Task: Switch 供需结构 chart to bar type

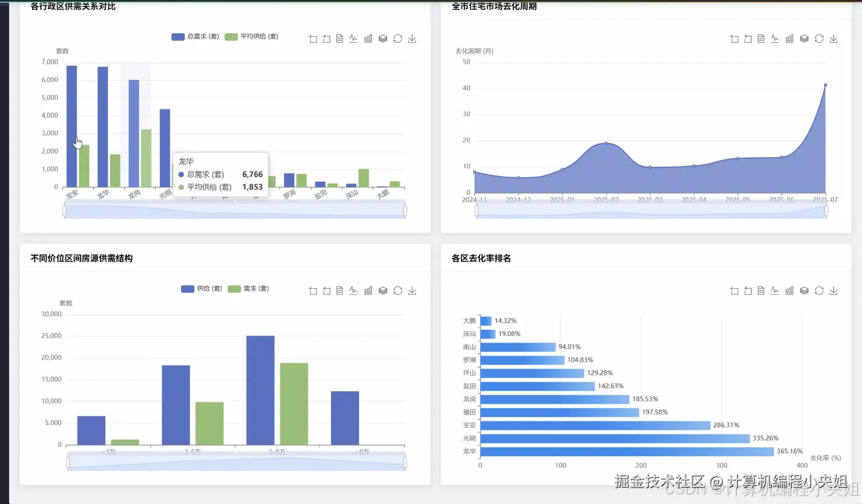Action: pos(368,291)
